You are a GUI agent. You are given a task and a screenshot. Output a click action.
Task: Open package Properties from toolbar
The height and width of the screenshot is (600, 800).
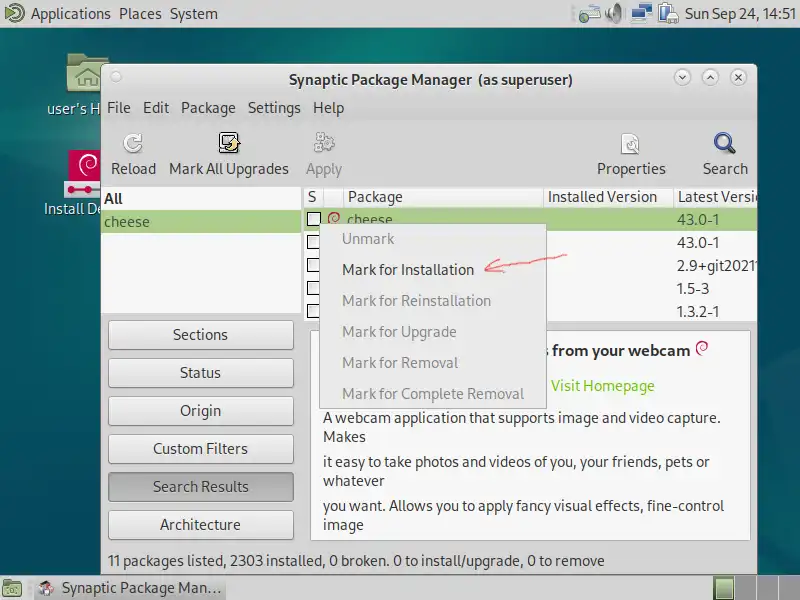(x=631, y=144)
